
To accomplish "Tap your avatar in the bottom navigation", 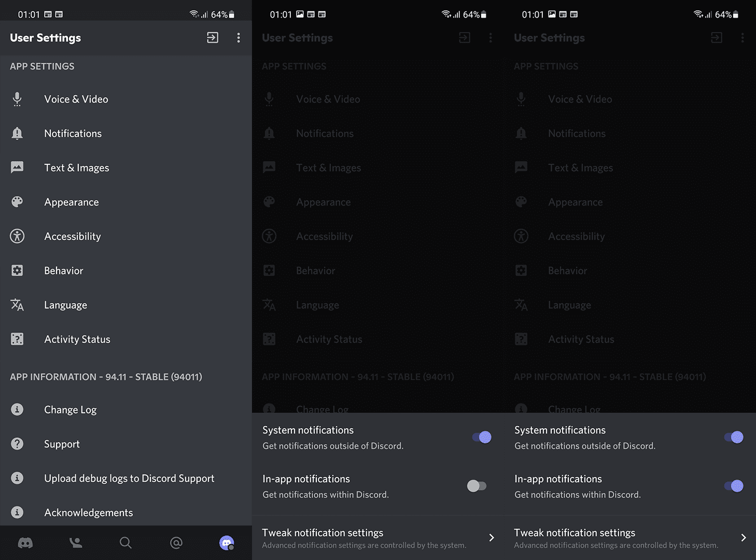I will coord(227,543).
